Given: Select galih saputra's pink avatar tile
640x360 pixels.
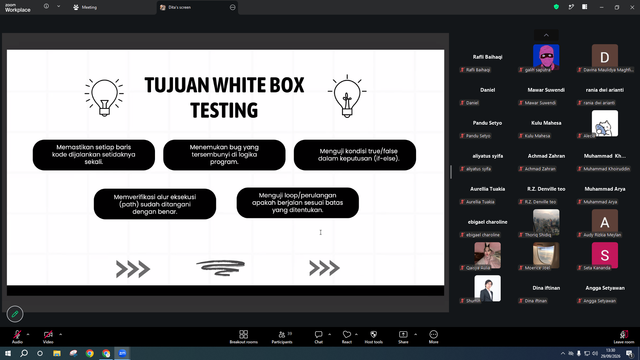Looking at the screenshot, I should 546,58.
